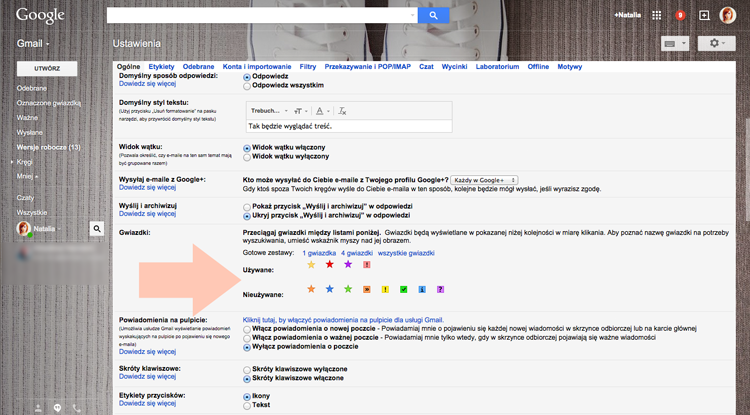Image resolution: width=750 pixels, height=415 pixels.
Task: Click the blue search magnifier button
Action: (x=433, y=15)
